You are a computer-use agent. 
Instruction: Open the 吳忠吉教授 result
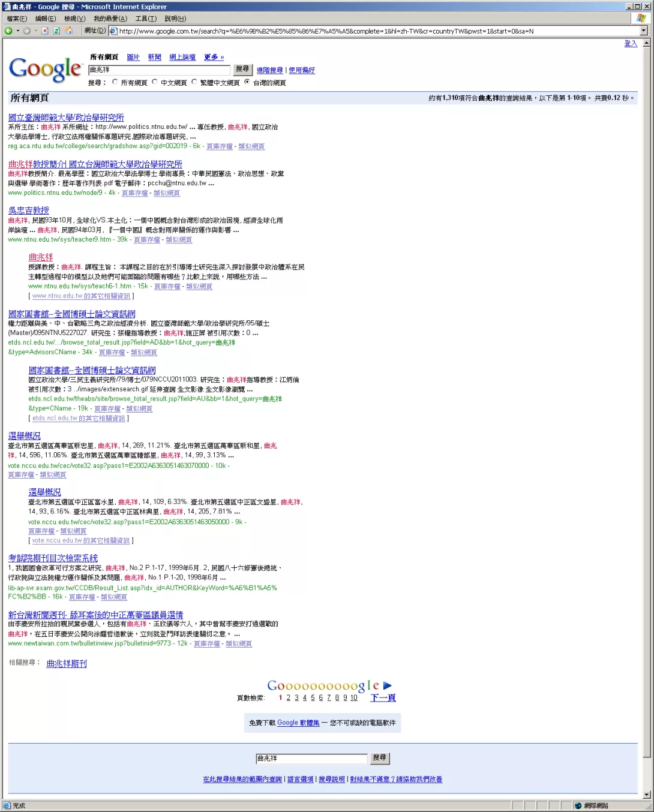click(29, 210)
